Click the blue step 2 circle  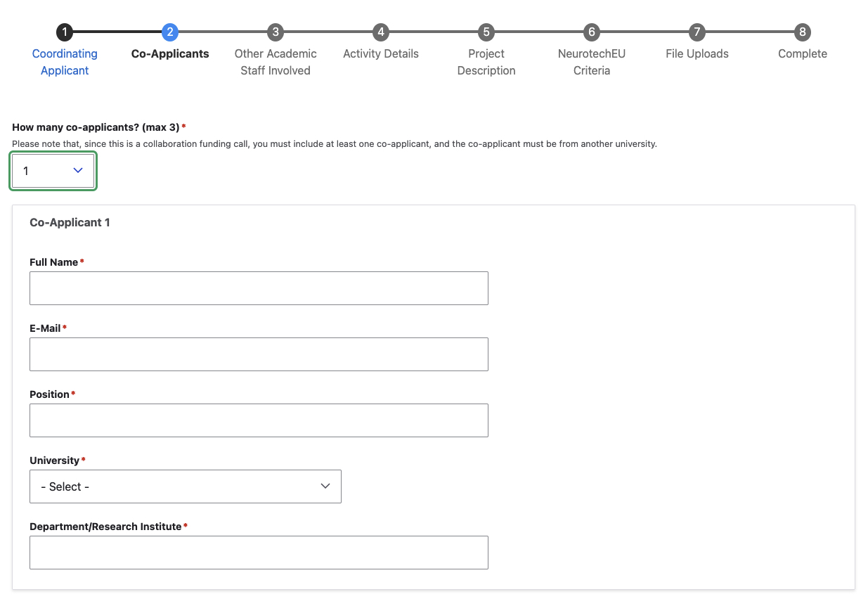click(169, 32)
